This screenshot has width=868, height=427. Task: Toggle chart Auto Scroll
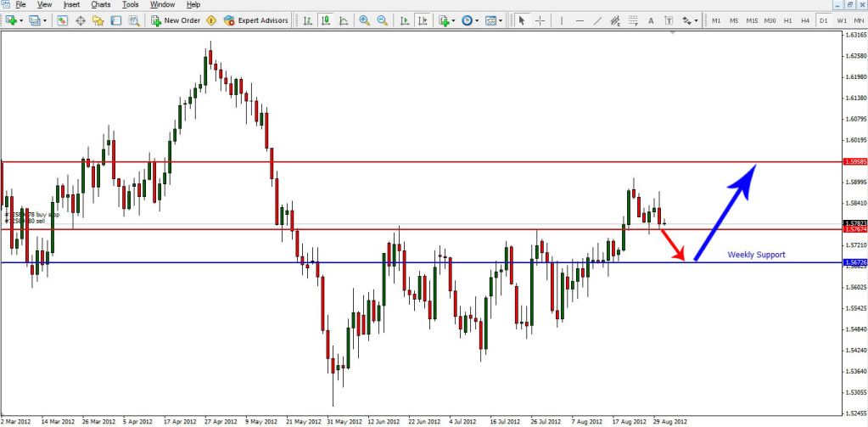tap(405, 20)
